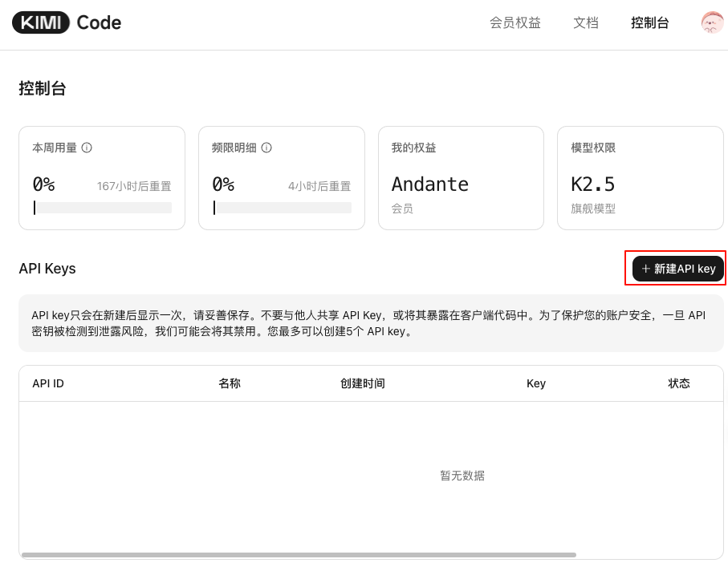728x567 pixels.
Task: Select the 模型权限 K2.5 card
Action: (x=641, y=178)
